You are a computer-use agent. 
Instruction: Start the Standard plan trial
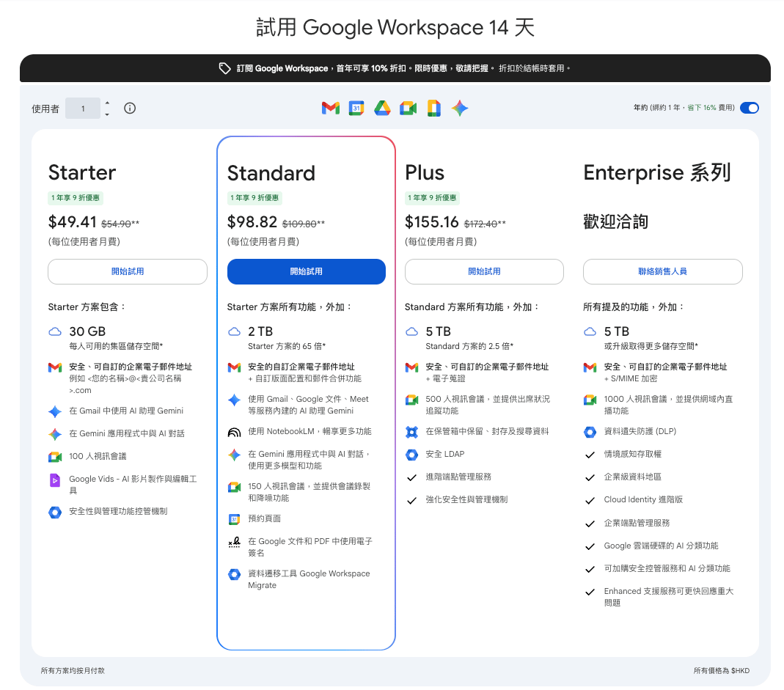pos(306,271)
